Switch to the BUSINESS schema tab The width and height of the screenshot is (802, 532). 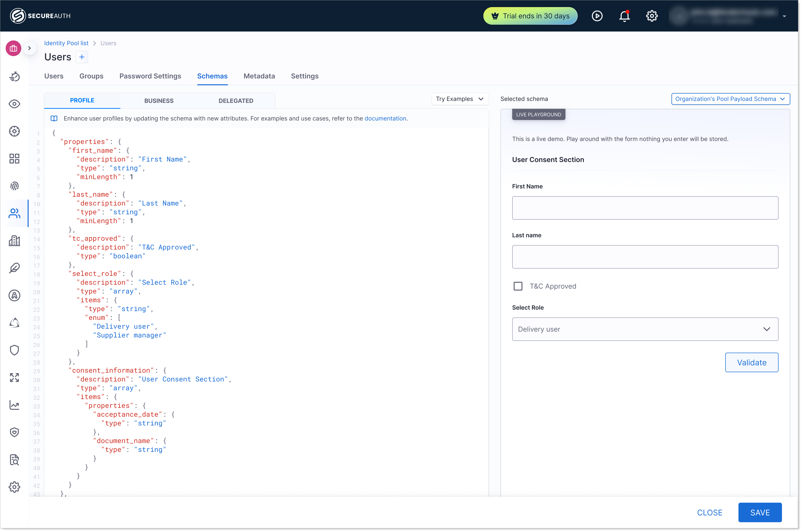click(x=159, y=101)
